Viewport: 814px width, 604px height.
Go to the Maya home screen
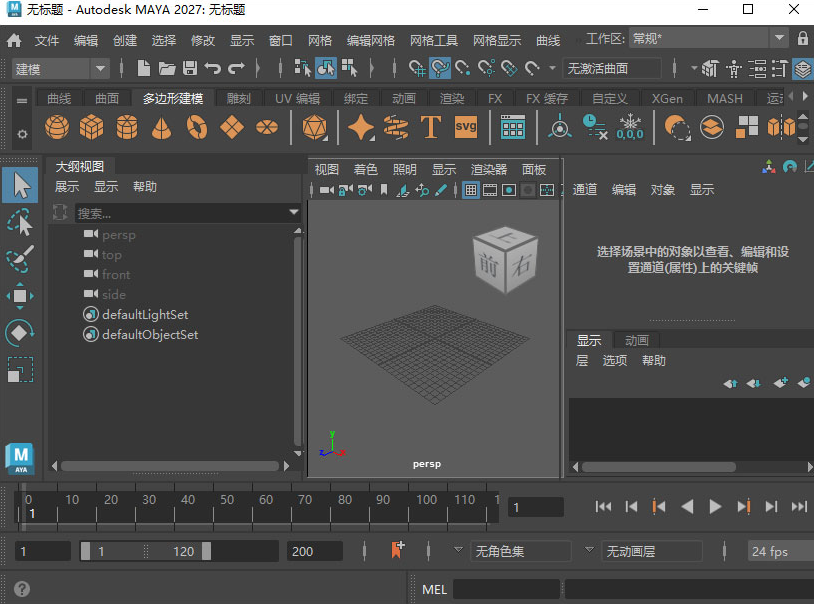click(x=14, y=41)
